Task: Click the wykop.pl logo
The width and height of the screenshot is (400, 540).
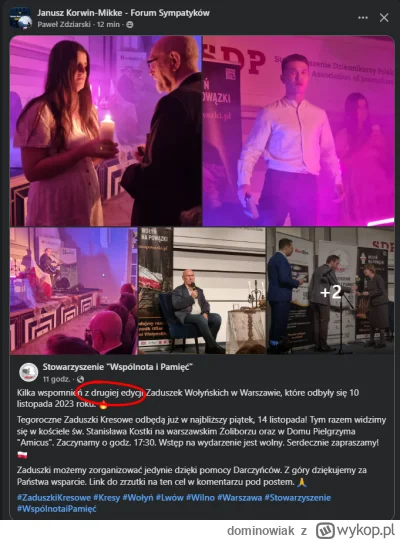Action: coord(355,530)
